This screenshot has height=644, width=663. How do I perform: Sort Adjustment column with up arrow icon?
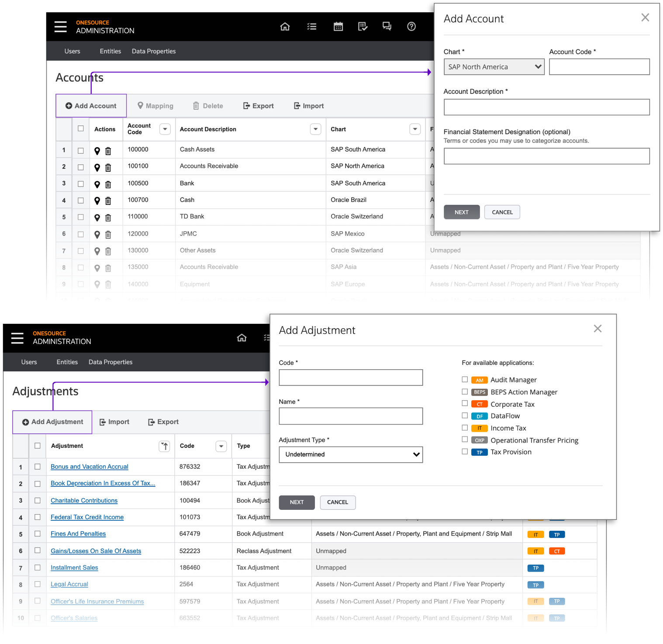pos(164,446)
